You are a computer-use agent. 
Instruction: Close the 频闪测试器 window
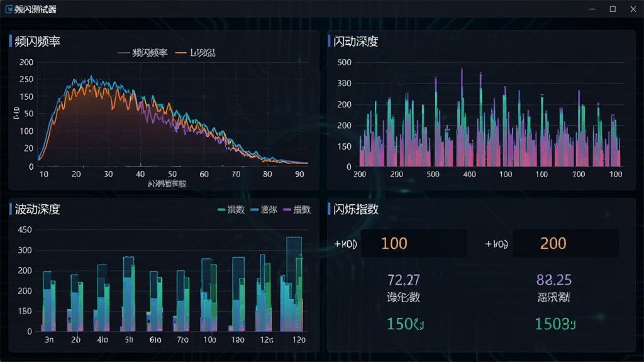tap(633, 9)
